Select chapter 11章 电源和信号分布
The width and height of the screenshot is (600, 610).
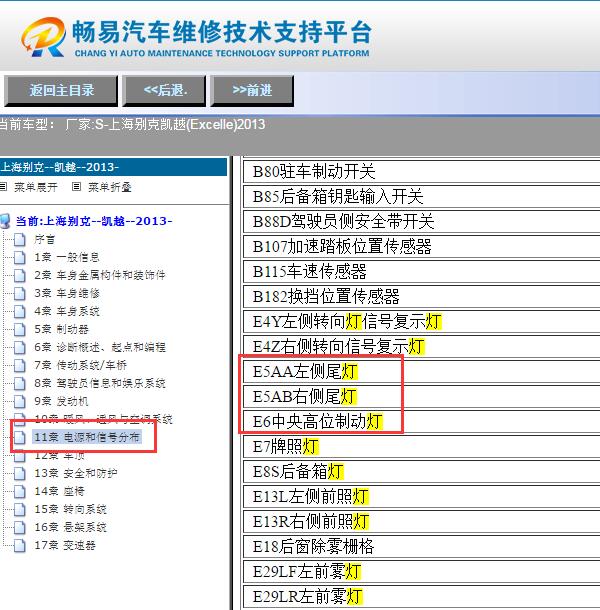pos(86,437)
